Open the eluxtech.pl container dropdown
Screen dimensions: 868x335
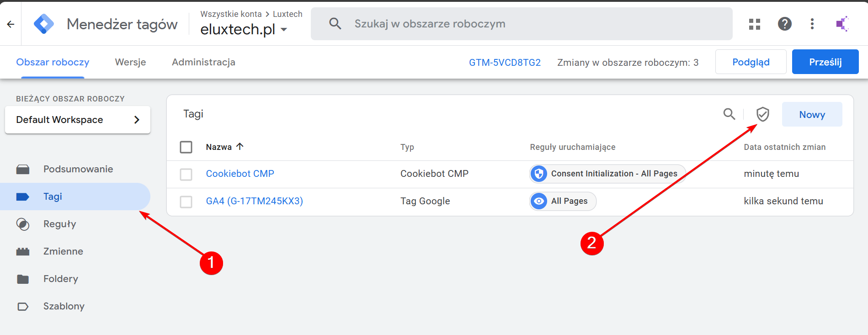click(244, 29)
